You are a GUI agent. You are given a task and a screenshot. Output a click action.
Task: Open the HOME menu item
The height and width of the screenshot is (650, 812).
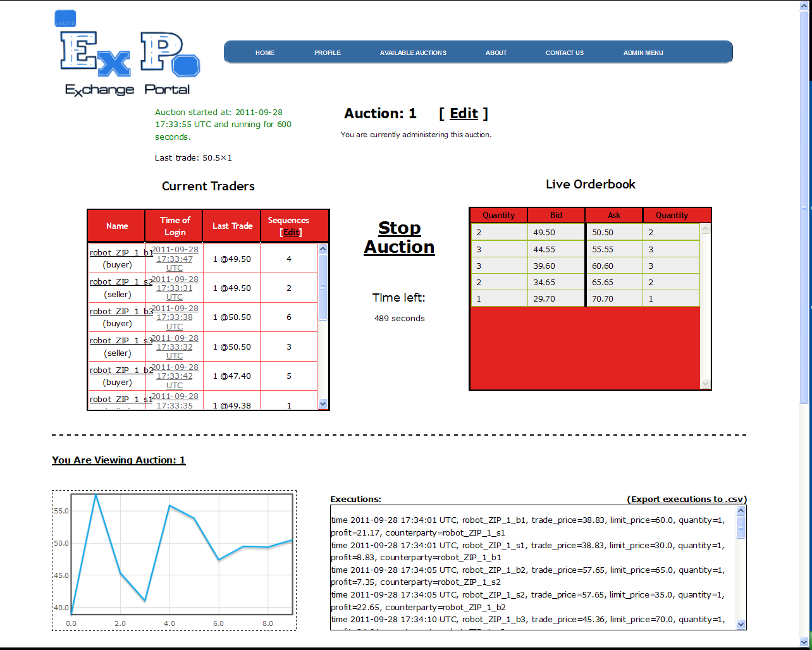[x=264, y=52]
